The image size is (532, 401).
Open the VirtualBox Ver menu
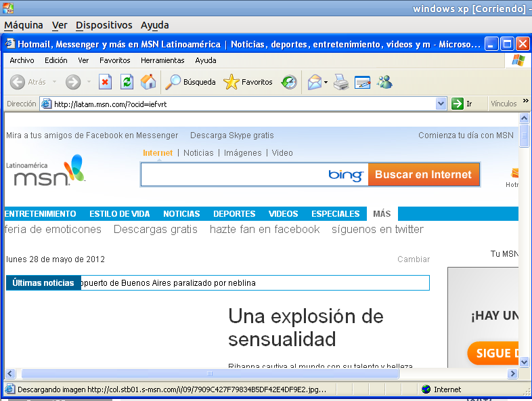tap(60, 25)
